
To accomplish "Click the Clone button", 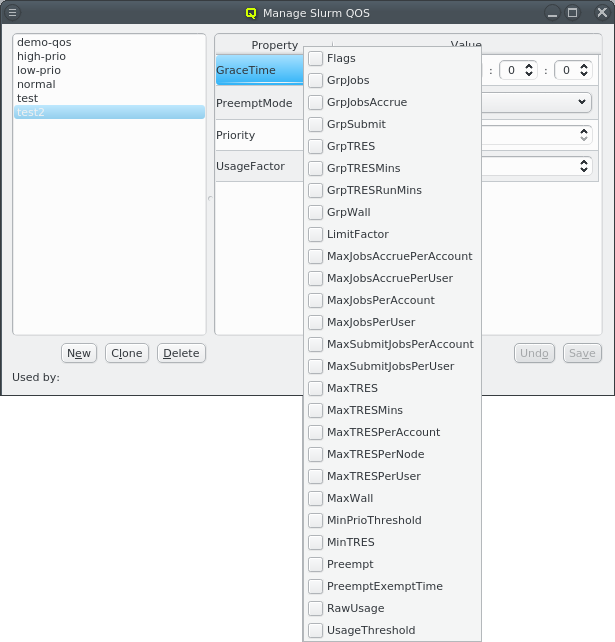I will [127, 353].
